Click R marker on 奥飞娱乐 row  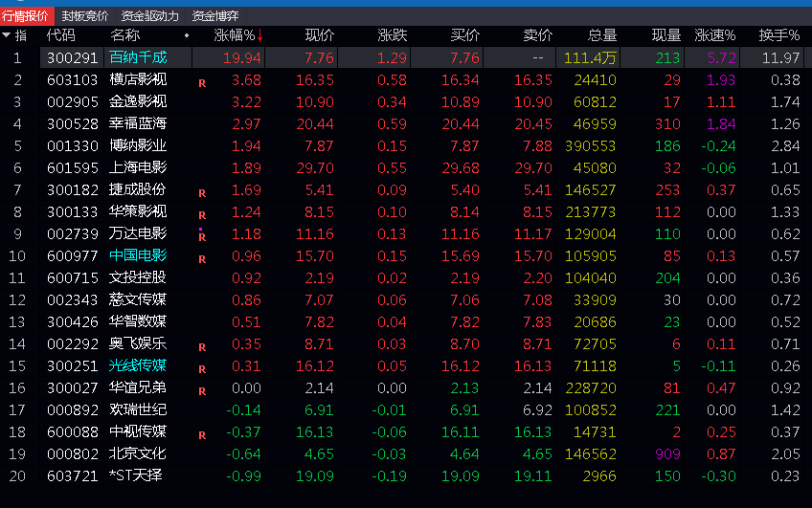[202, 347]
